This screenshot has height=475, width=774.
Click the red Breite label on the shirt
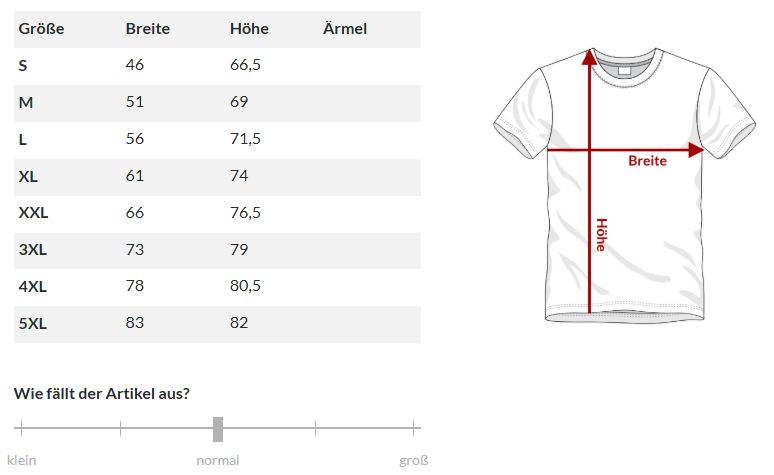(647, 161)
